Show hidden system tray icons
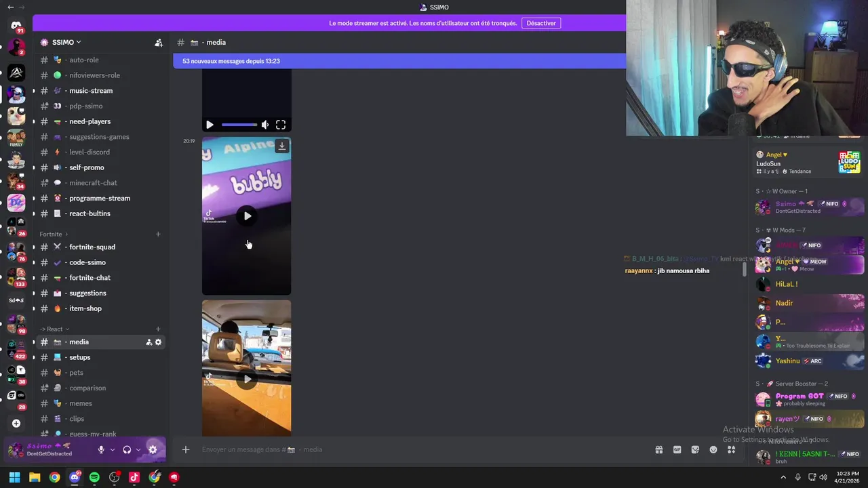This screenshot has width=868, height=488. (783, 477)
